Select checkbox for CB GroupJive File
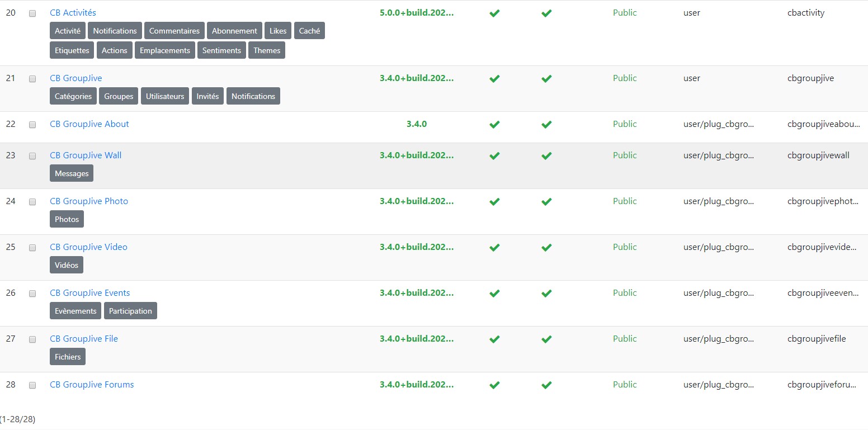Viewport: 868px width, 430px height. point(32,339)
